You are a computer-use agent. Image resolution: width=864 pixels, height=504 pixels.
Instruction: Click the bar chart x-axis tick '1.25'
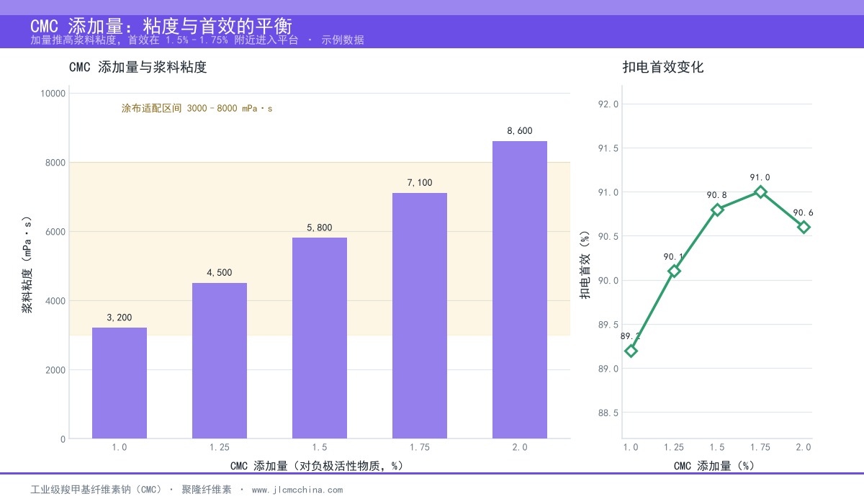coord(220,447)
